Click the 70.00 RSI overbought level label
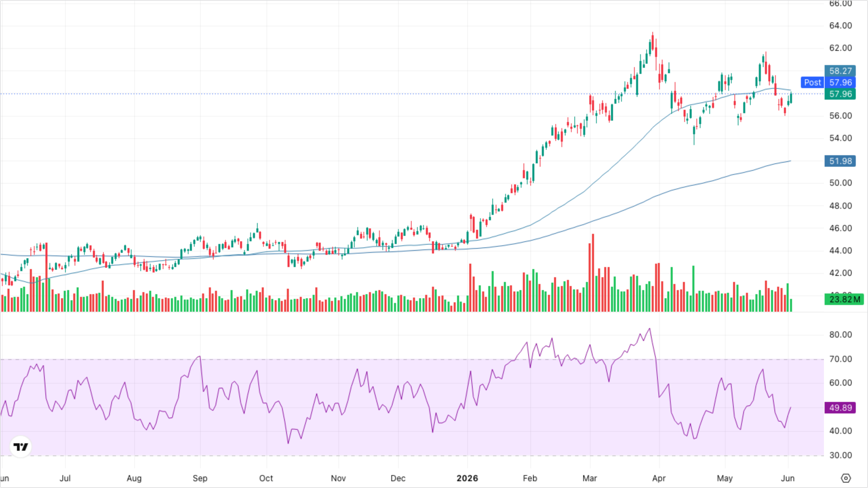This screenshot has width=868, height=488. click(x=840, y=359)
